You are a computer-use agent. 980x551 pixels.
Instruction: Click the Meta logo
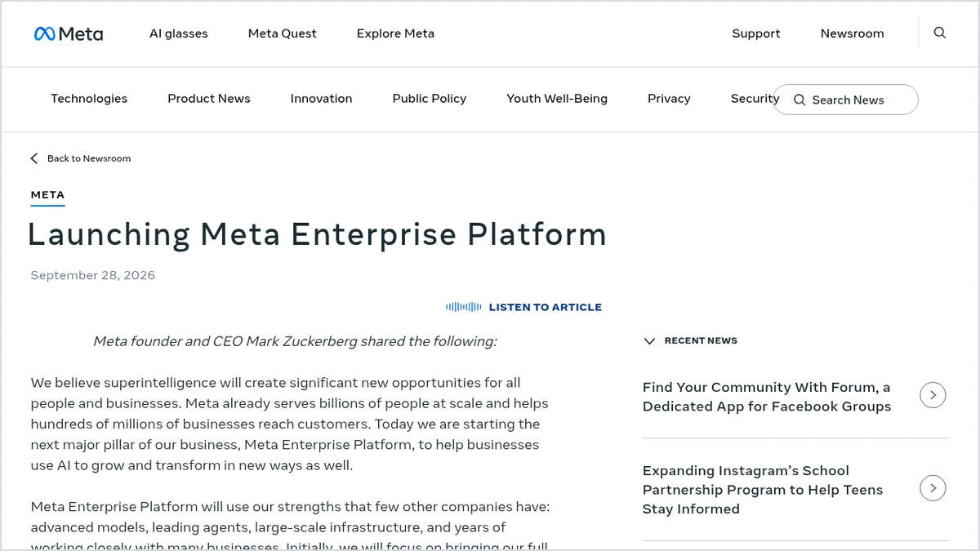tap(69, 33)
